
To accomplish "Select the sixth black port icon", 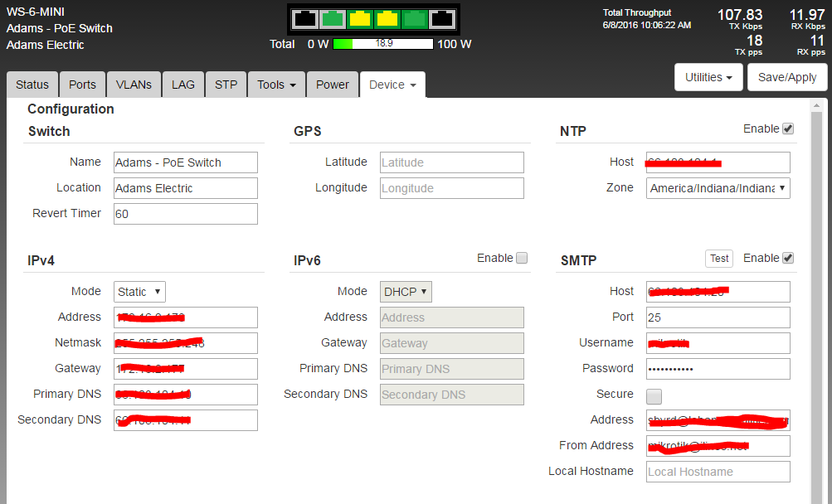I will click(442, 18).
